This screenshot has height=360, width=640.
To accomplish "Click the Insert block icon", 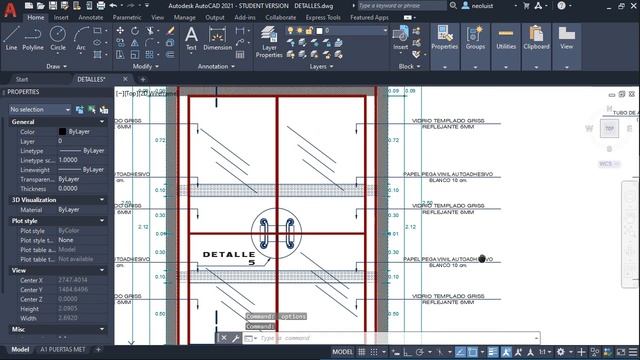I will [400, 38].
